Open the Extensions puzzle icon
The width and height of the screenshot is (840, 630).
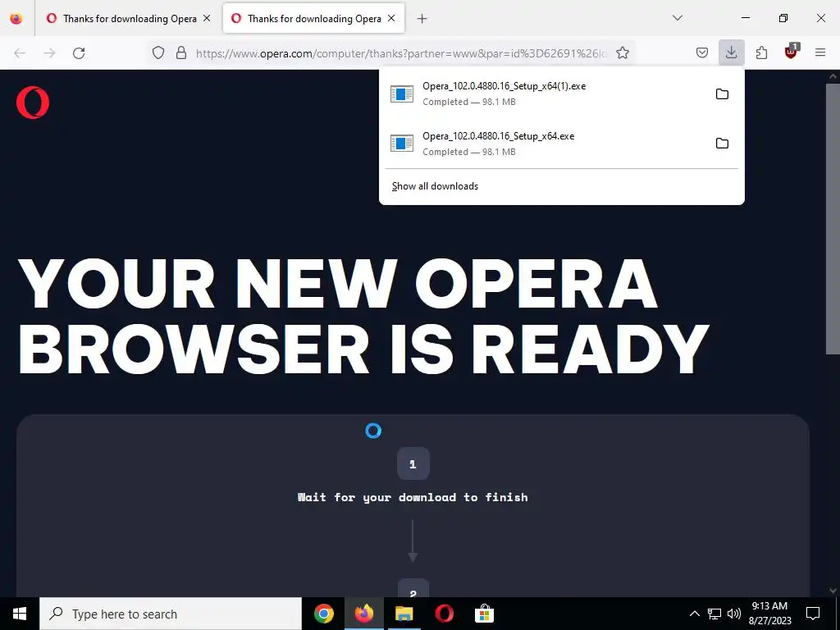761,52
